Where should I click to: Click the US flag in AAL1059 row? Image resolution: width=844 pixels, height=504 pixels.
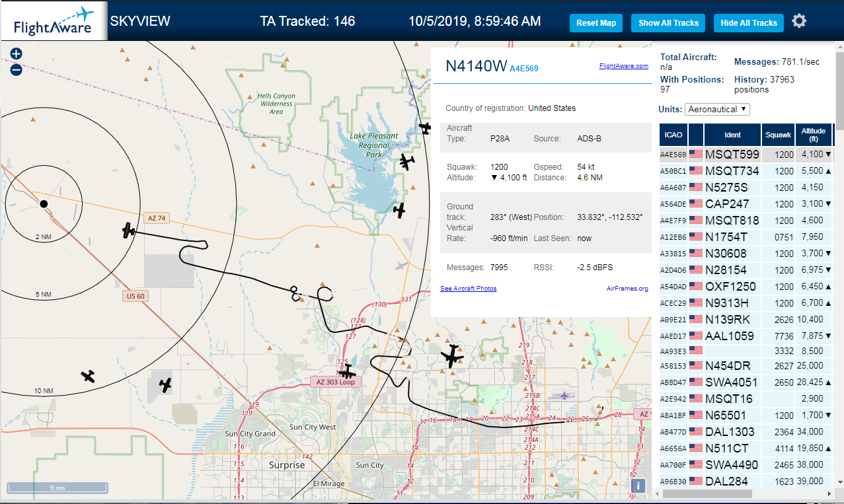tap(696, 336)
